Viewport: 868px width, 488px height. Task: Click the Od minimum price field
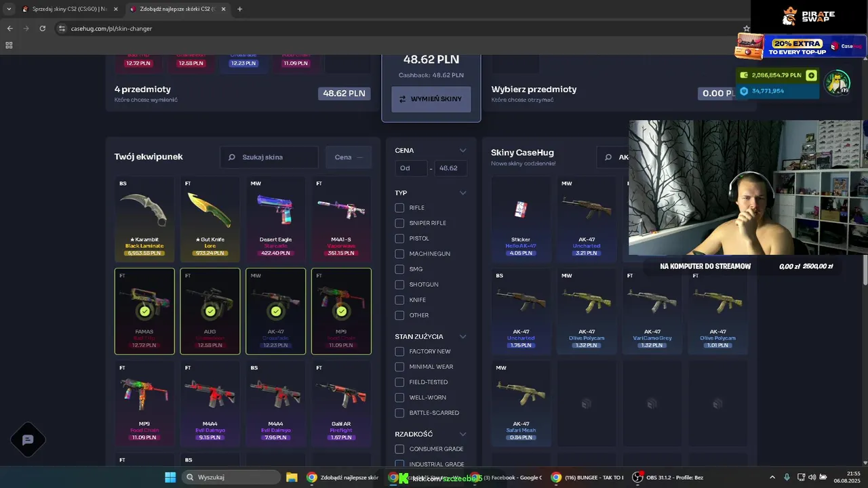411,168
